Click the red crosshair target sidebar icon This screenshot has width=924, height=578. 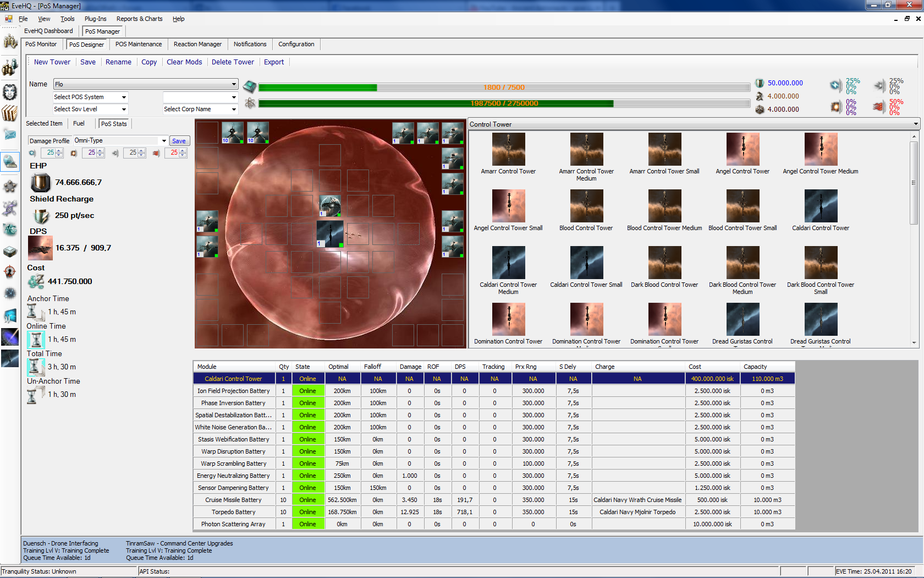(10, 272)
